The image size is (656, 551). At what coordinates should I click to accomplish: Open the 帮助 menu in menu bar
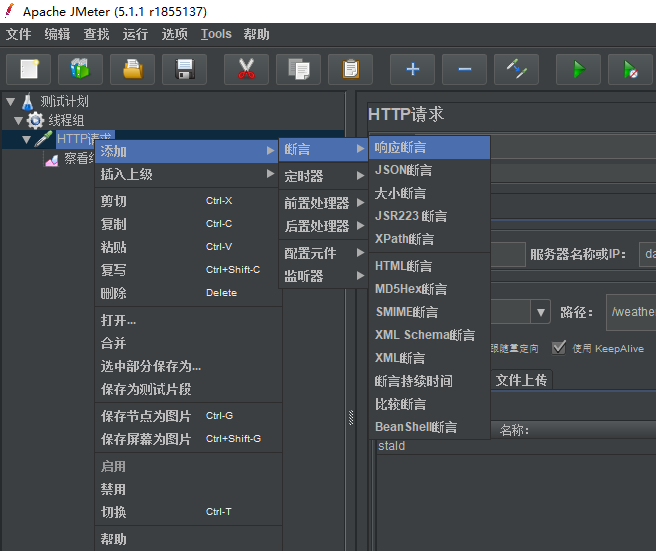click(x=256, y=34)
